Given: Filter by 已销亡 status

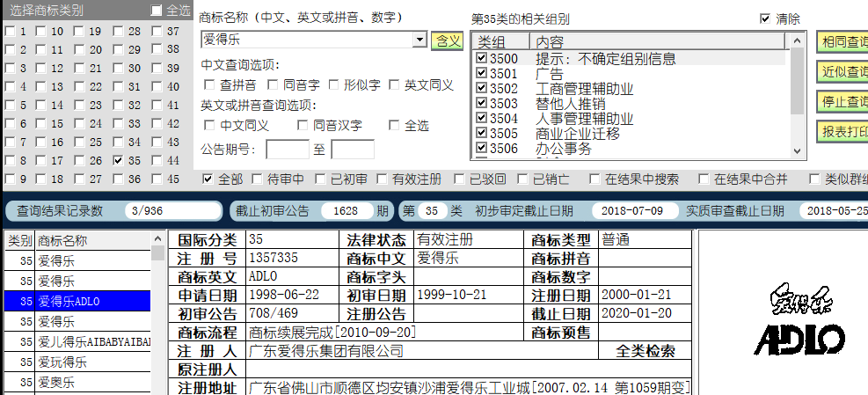Looking at the screenshot, I should (x=522, y=179).
